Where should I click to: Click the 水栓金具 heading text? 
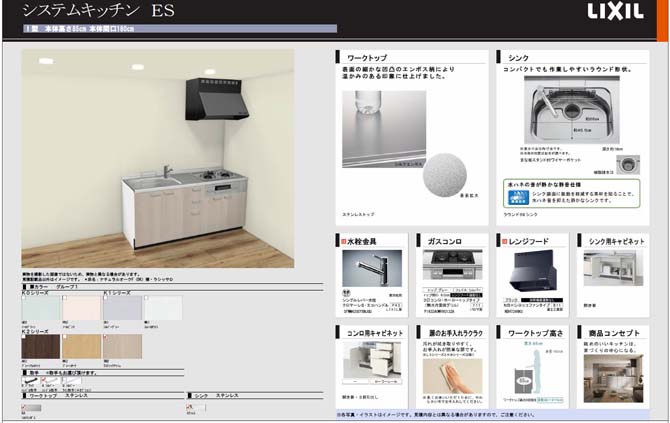(361, 241)
